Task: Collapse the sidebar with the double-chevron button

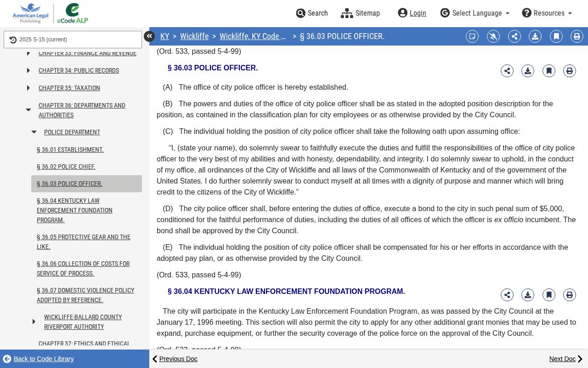Action: point(149,36)
